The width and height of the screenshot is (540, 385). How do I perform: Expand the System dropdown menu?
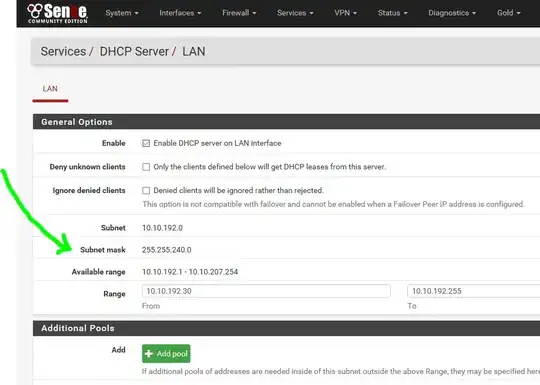[x=122, y=13]
